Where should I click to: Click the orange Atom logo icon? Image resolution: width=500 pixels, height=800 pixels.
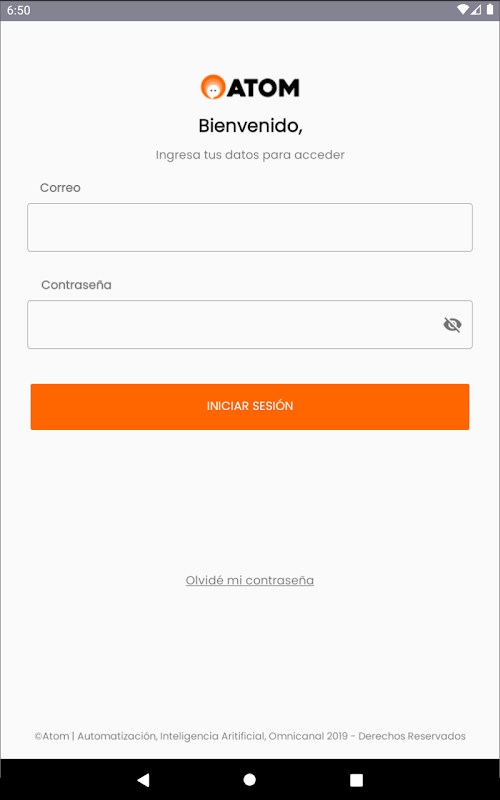click(213, 87)
